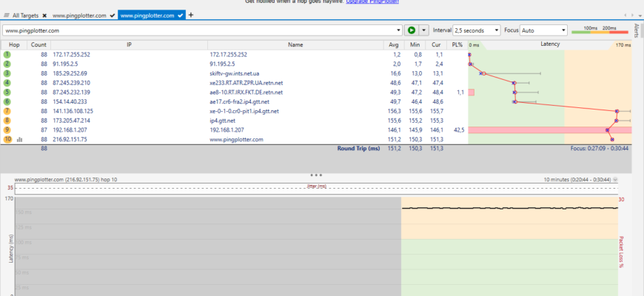This screenshot has width=644, height=296.
Task: Click the timeline graph title for hop 10
Action: (x=66, y=180)
